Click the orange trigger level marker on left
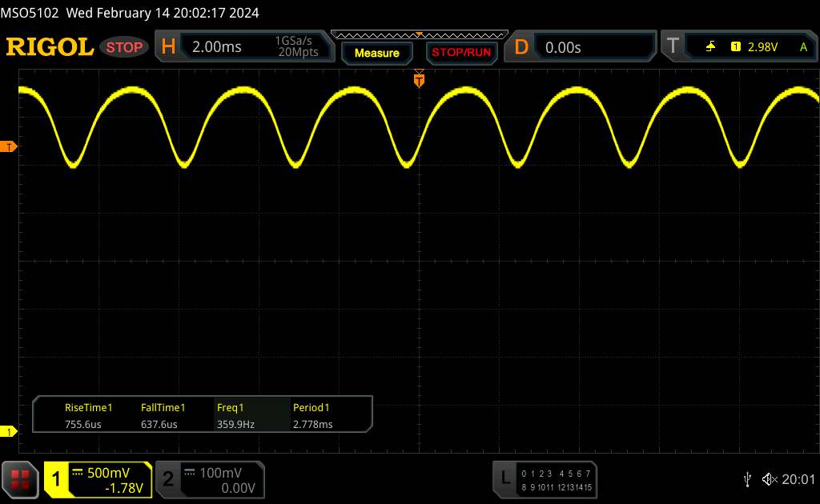 (x=9, y=146)
